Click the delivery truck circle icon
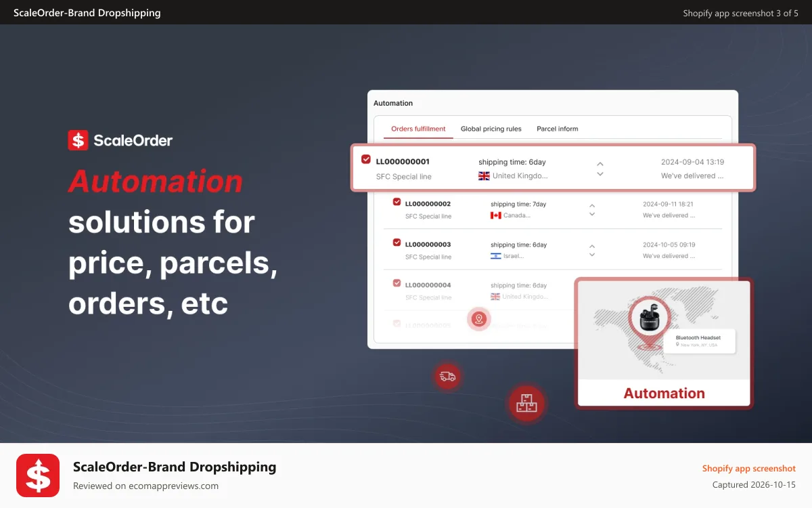This screenshot has height=508, width=812. click(x=447, y=377)
